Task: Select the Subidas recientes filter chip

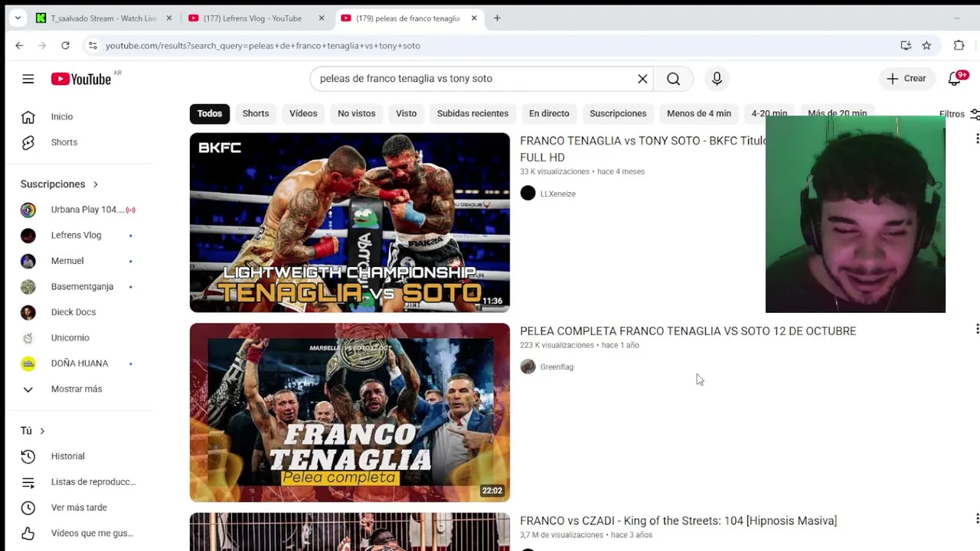Action: 472,113
